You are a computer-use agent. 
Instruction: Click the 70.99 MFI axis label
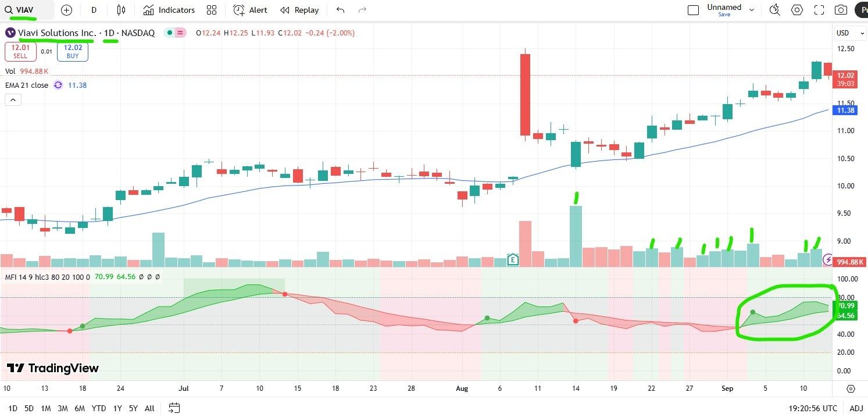pos(845,306)
